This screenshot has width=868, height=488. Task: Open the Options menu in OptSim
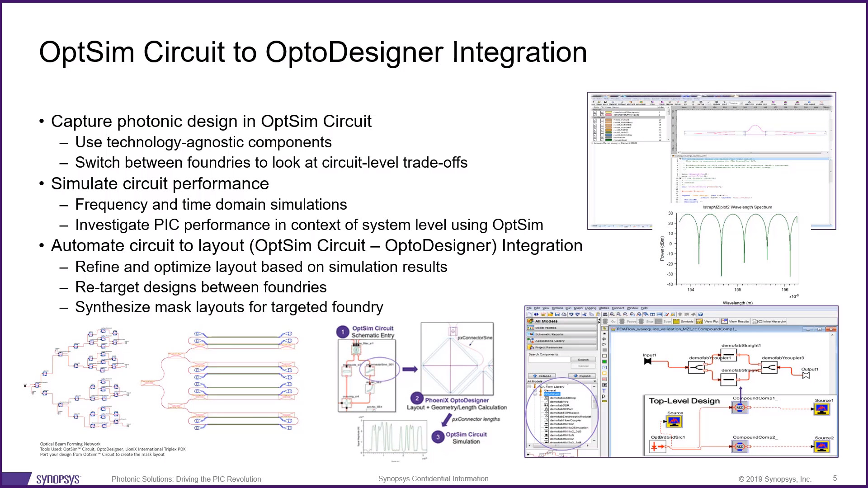pos(557,308)
